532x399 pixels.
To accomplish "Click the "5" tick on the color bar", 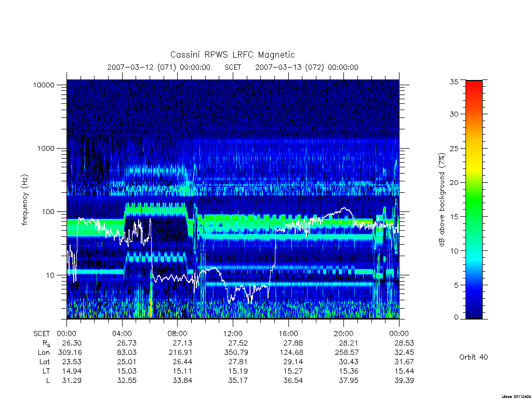I will [456, 285].
